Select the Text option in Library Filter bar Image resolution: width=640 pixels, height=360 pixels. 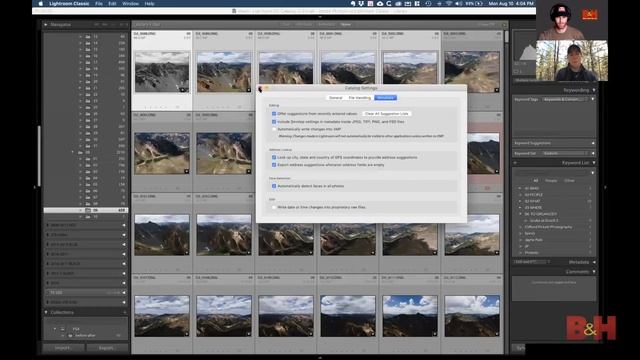pos(286,25)
